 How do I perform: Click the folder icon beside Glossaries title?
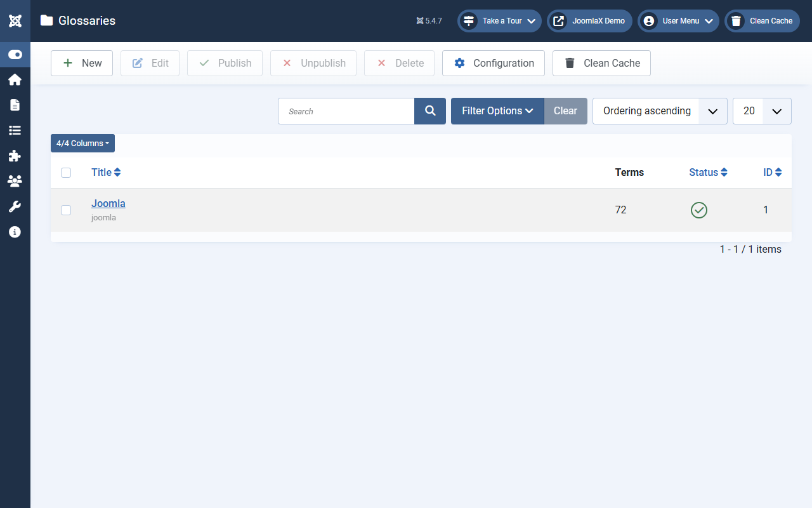[x=46, y=20]
